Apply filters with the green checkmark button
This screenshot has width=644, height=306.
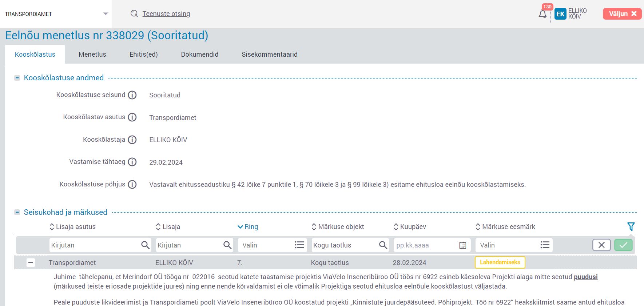click(623, 245)
